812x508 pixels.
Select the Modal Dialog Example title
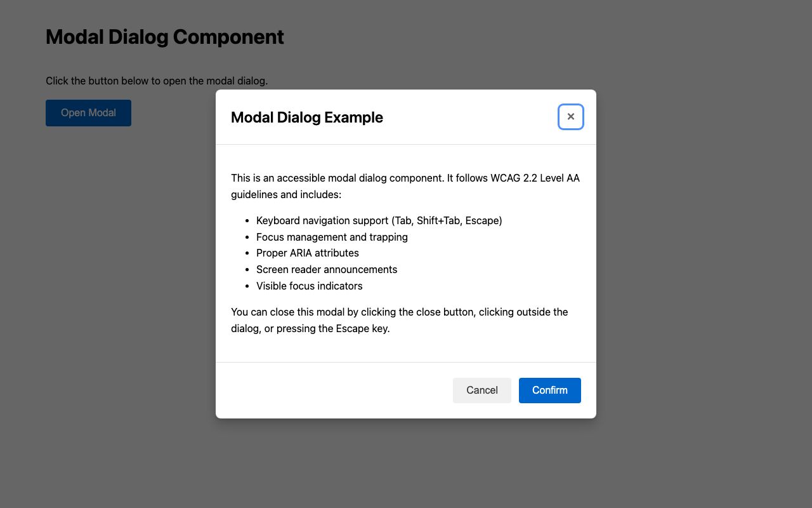[307, 117]
